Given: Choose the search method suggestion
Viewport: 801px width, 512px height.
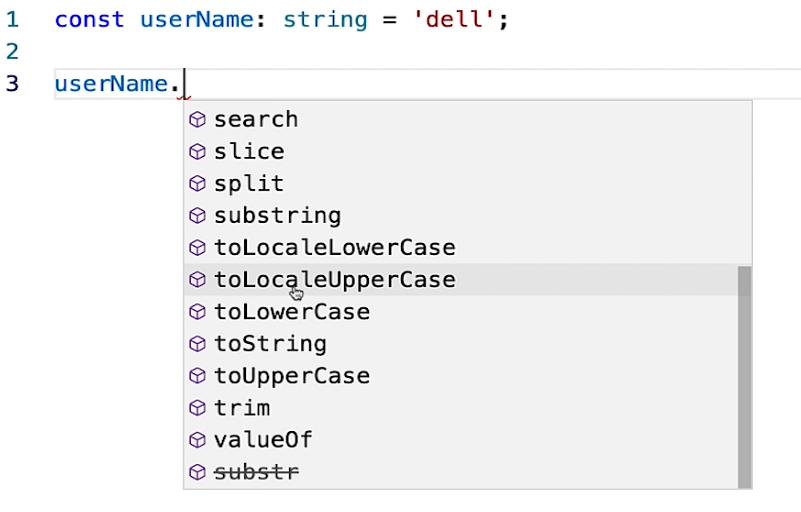Looking at the screenshot, I should (256, 120).
